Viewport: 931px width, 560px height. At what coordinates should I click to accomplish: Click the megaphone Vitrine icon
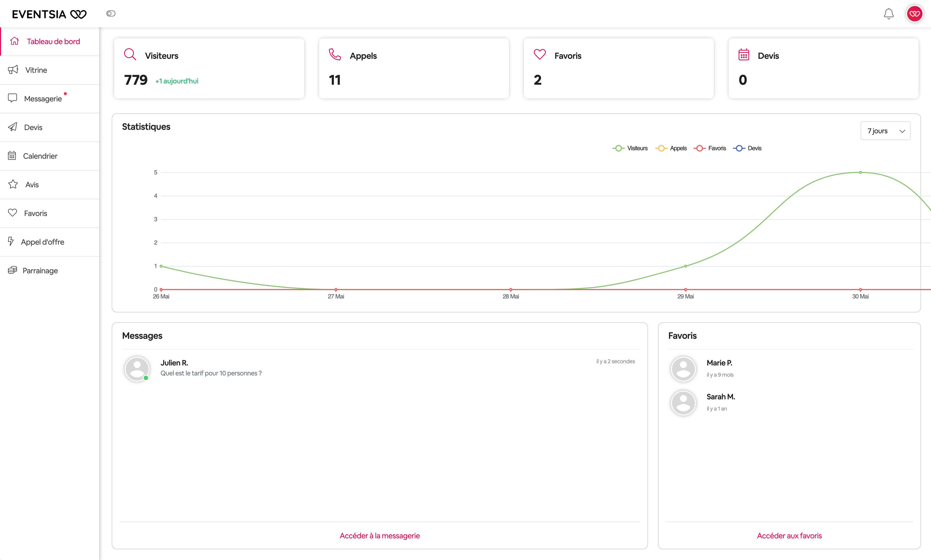point(13,70)
